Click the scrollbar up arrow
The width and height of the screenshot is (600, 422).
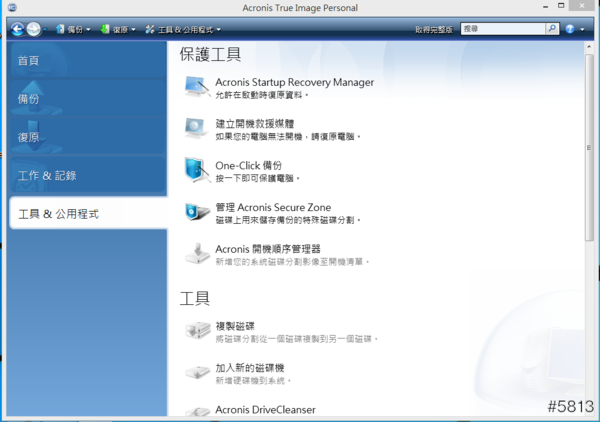click(x=589, y=47)
